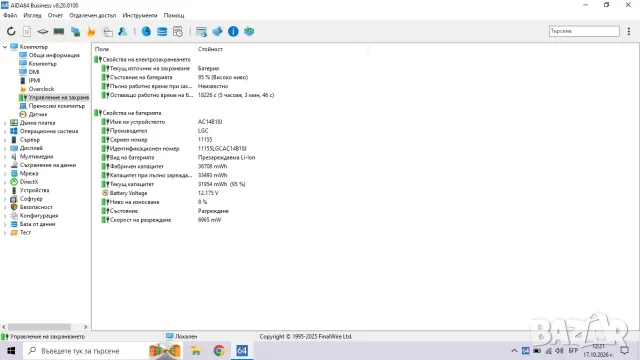Open the blue pie chart audit icon
The width and height of the screenshot is (640, 360).
click(146, 31)
